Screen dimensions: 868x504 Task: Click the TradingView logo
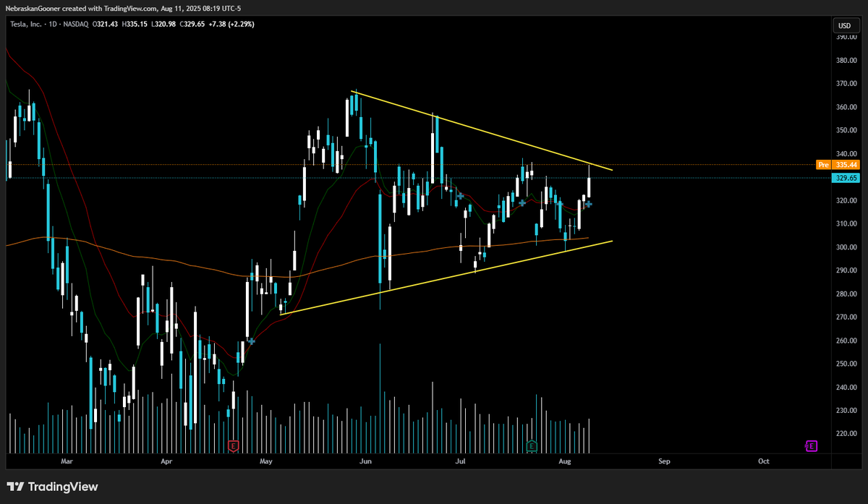tap(52, 487)
